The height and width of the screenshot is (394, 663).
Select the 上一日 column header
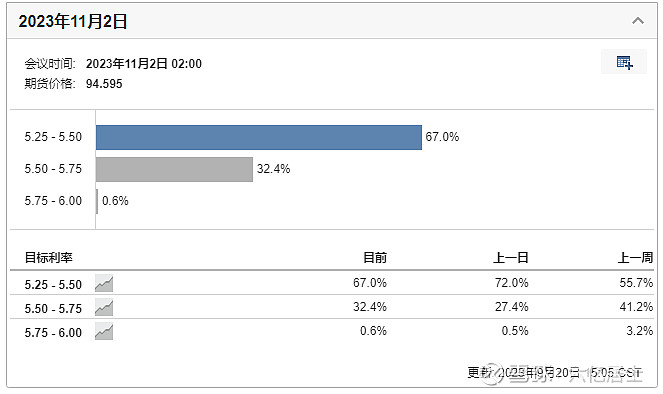coord(511,257)
